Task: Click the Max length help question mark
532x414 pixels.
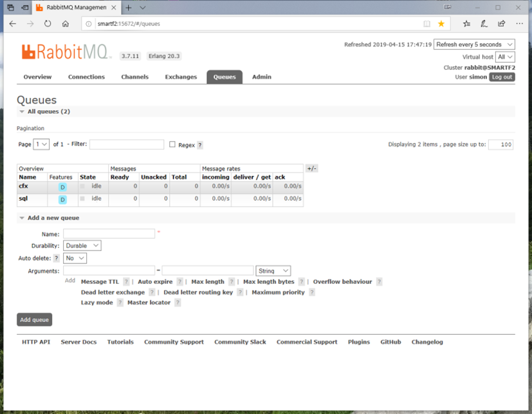Action: pos(232,281)
